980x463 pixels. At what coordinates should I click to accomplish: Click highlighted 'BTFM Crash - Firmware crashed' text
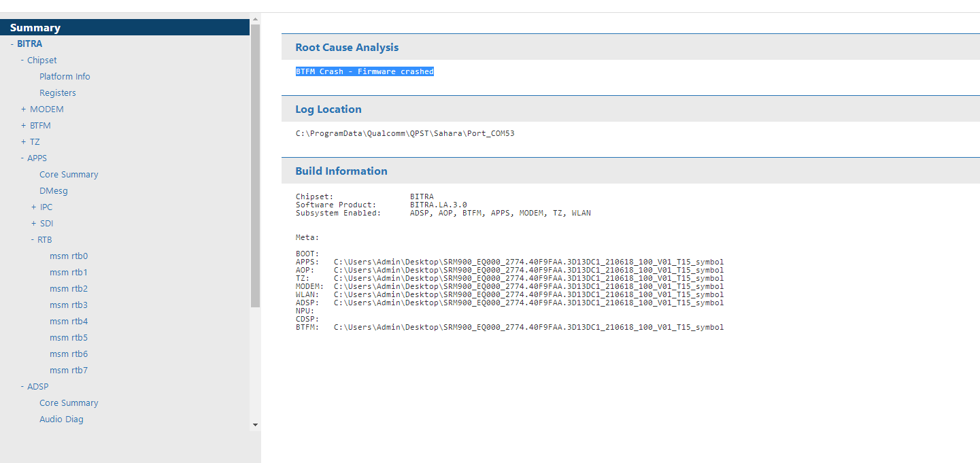[365, 71]
